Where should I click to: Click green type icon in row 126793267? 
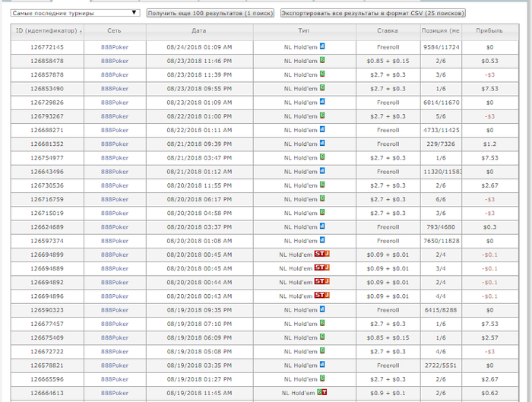pyautogui.click(x=322, y=116)
